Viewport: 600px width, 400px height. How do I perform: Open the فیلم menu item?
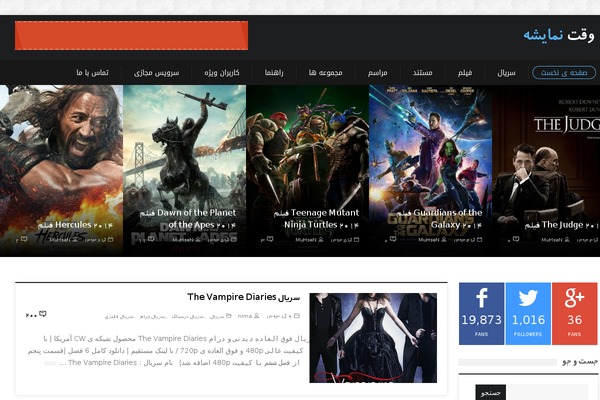click(x=465, y=73)
